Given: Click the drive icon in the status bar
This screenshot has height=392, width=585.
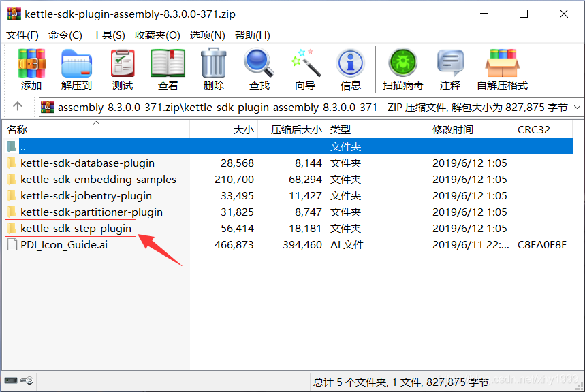Looking at the screenshot, I should [11, 380].
